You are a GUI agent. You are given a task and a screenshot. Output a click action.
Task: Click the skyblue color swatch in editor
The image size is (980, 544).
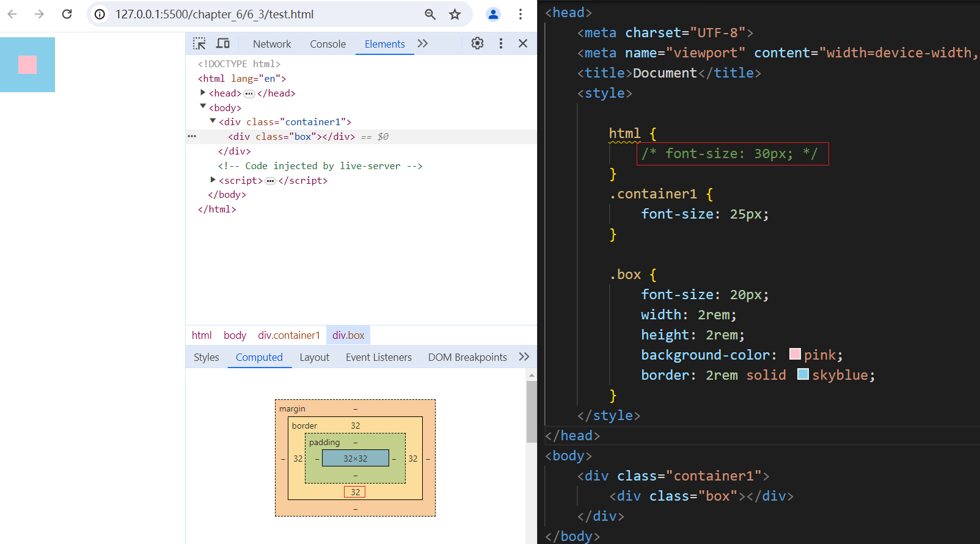[803, 374]
